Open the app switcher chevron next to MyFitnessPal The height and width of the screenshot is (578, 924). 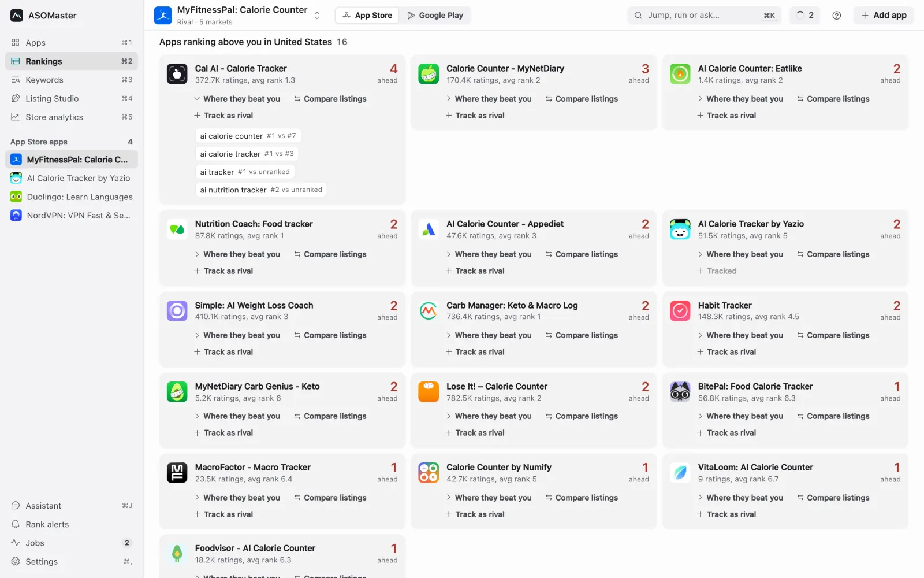[x=317, y=16]
